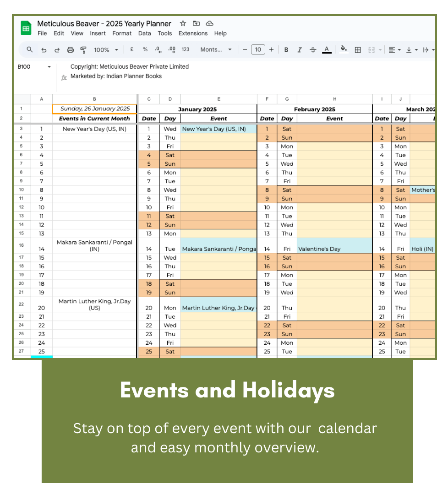Click the redo arrow in toolbar
Image resolution: width=448 pixels, height=500 pixels.
(57, 50)
